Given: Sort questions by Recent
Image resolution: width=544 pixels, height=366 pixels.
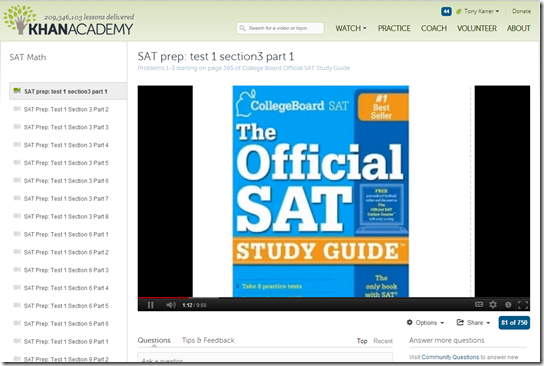Looking at the screenshot, I should [x=383, y=341].
